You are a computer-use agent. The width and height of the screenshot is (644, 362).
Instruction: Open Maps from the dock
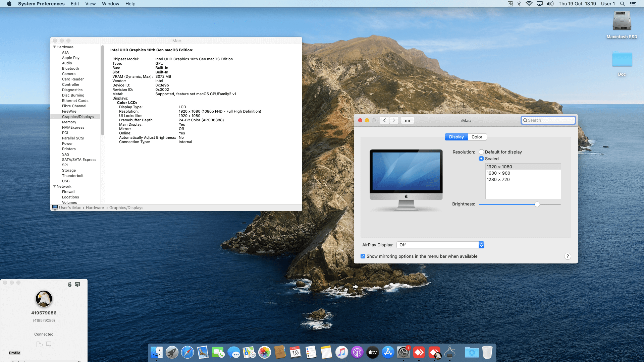(x=249, y=352)
